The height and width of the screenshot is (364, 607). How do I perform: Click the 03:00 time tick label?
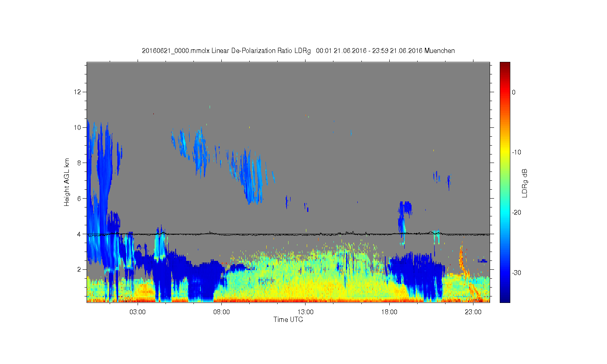pos(138,312)
